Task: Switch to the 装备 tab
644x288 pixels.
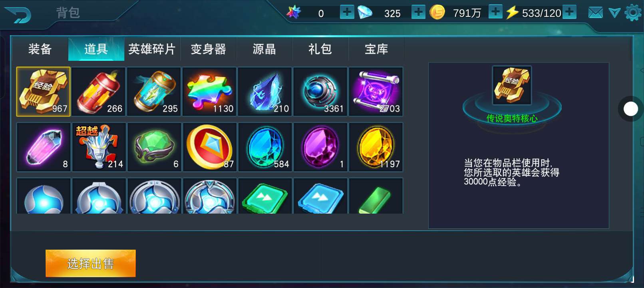Action: coord(40,49)
